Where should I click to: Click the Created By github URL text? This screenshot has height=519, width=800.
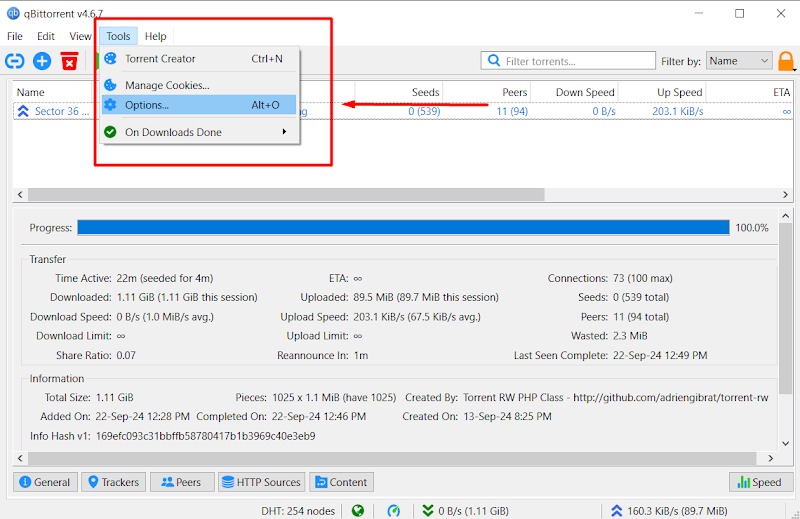(670, 398)
